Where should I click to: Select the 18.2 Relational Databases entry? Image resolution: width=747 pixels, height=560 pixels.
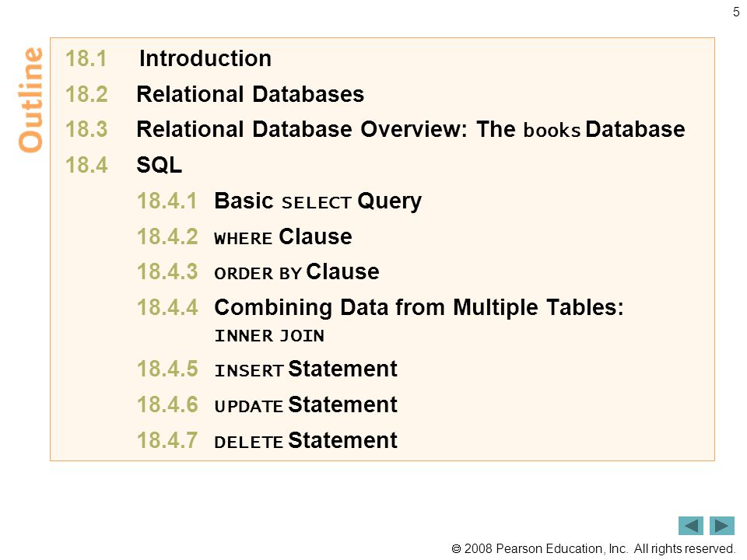pyautogui.click(x=215, y=94)
